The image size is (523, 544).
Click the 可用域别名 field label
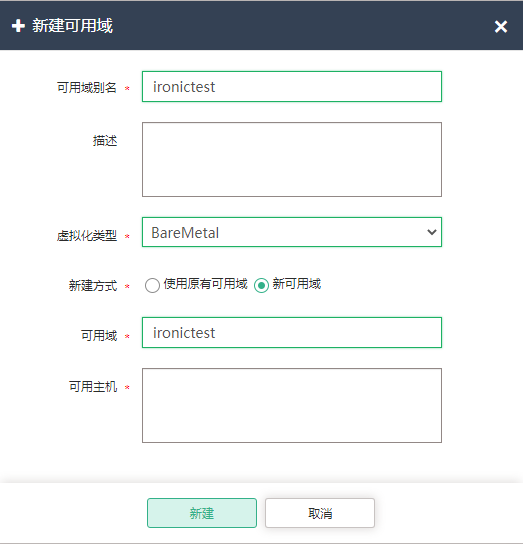(x=87, y=87)
